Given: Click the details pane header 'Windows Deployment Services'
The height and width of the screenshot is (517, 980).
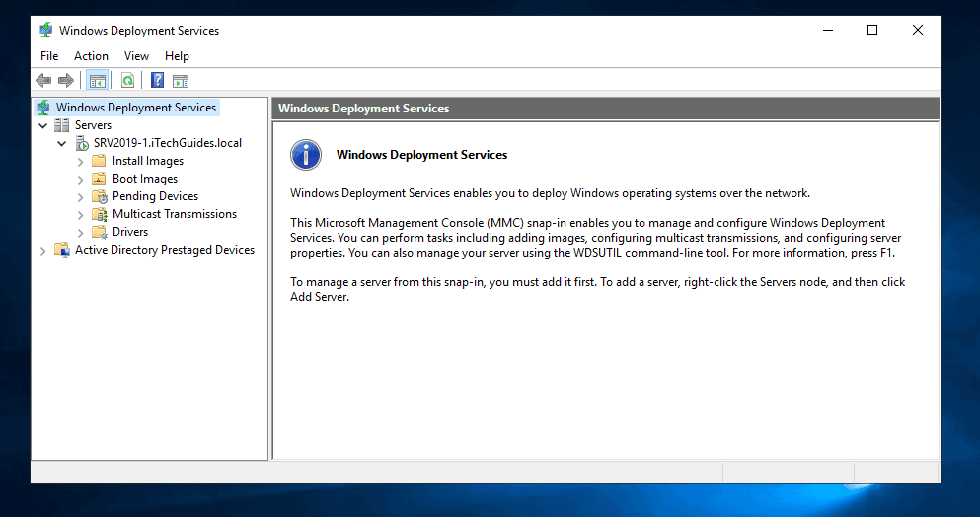Looking at the screenshot, I should click(606, 109).
